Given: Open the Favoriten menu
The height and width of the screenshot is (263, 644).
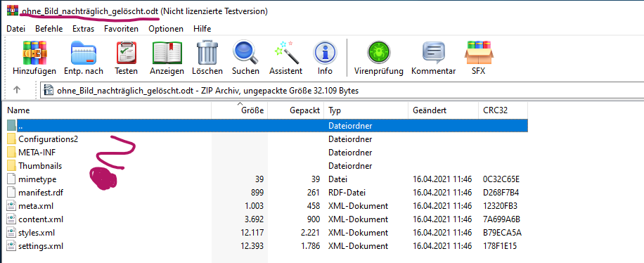Looking at the screenshot, I should pos(121,29).
